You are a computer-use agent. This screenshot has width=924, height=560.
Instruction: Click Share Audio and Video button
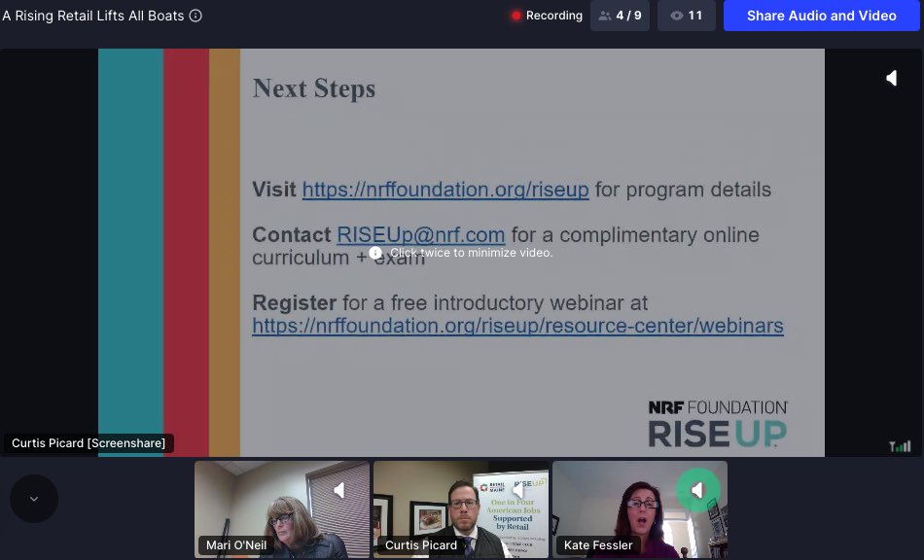point(822,16)
